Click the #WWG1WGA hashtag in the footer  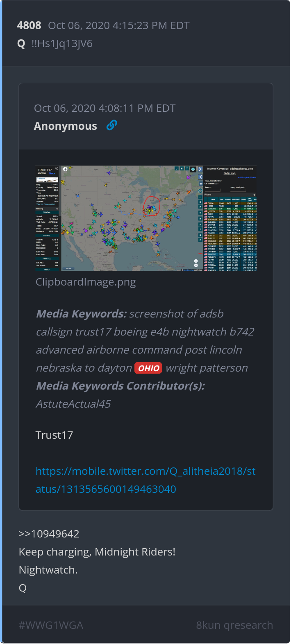[x=51, y=625]
